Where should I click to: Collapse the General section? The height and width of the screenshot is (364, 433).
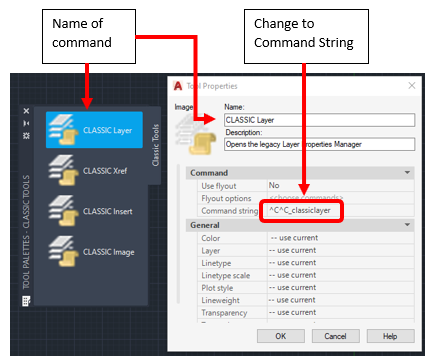pos(407,225)
